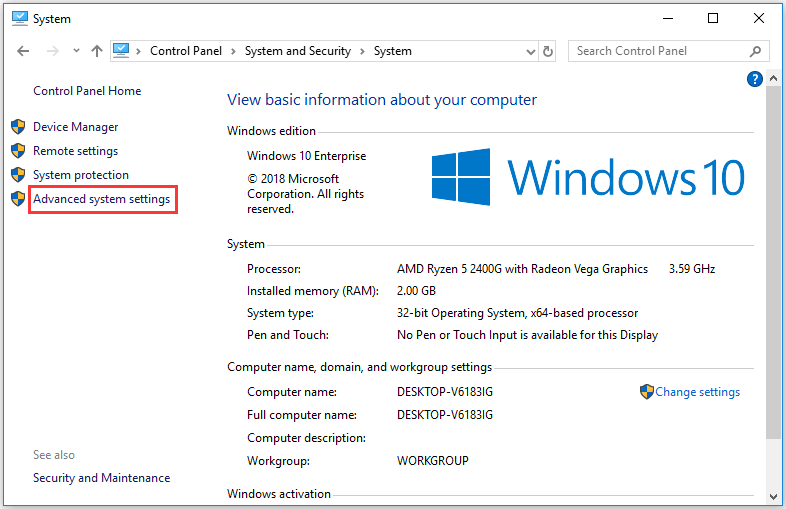Maximize the System window
The image size is (786, 509).
pyautogui.click(x=713, y=19)
